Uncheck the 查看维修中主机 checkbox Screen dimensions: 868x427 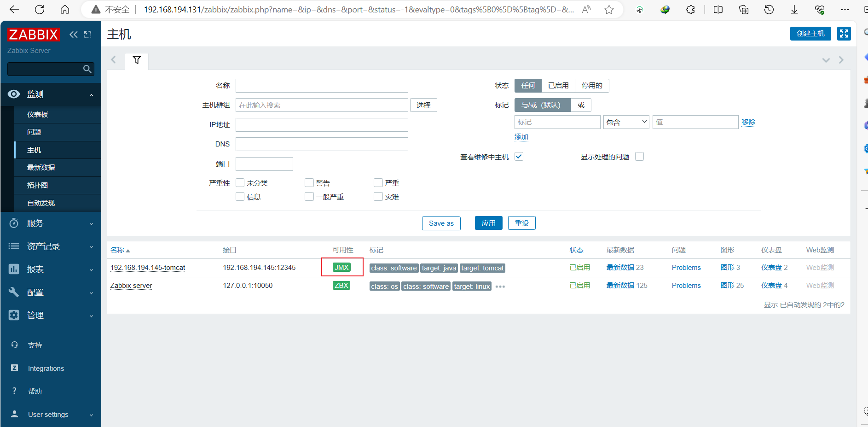pos(519,157)
